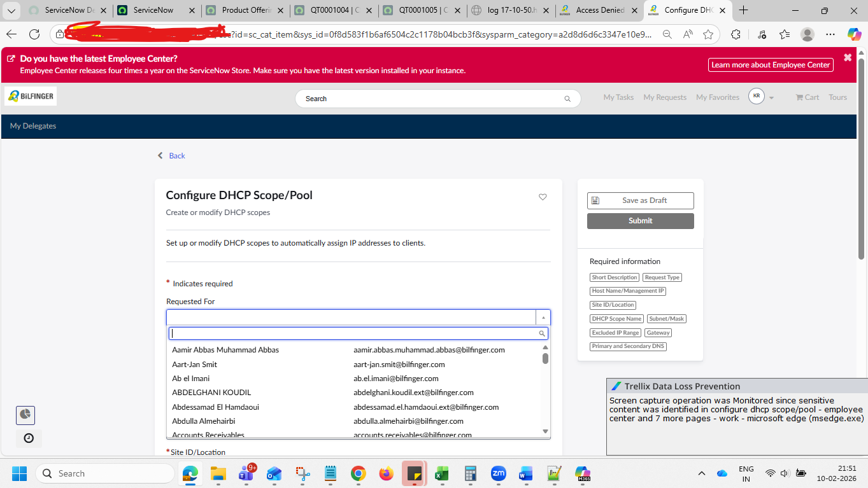
Task: Click the user list scrollbar thumb
Action: (x=545, y=358)
